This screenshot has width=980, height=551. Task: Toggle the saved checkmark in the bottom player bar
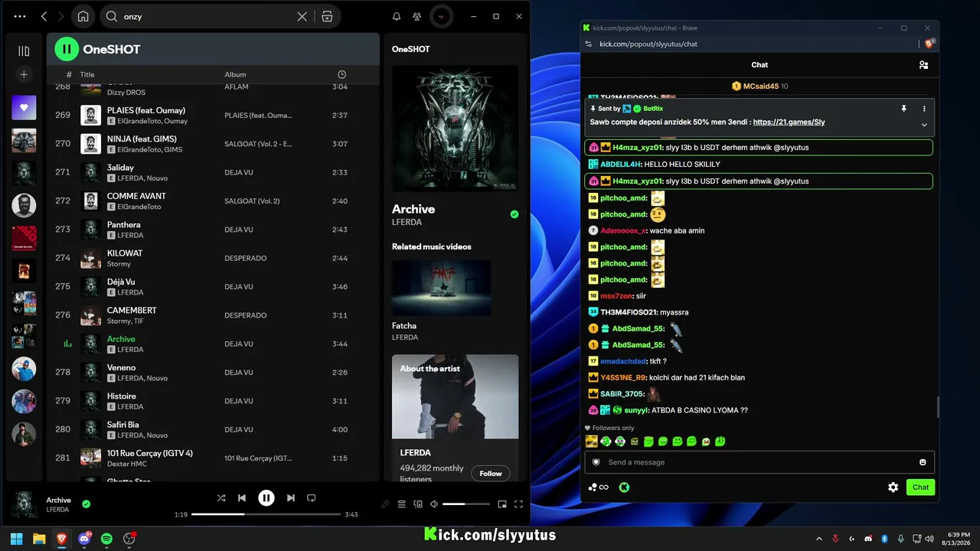(x=87, y=504)
